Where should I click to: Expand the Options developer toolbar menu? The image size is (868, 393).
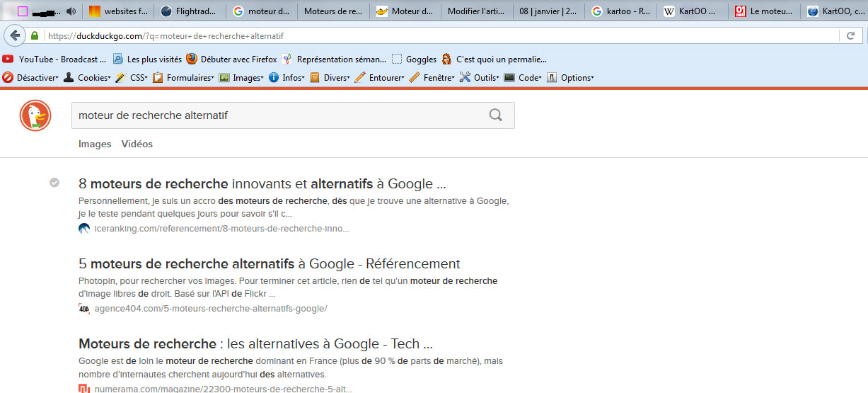[x=570, y=78]
